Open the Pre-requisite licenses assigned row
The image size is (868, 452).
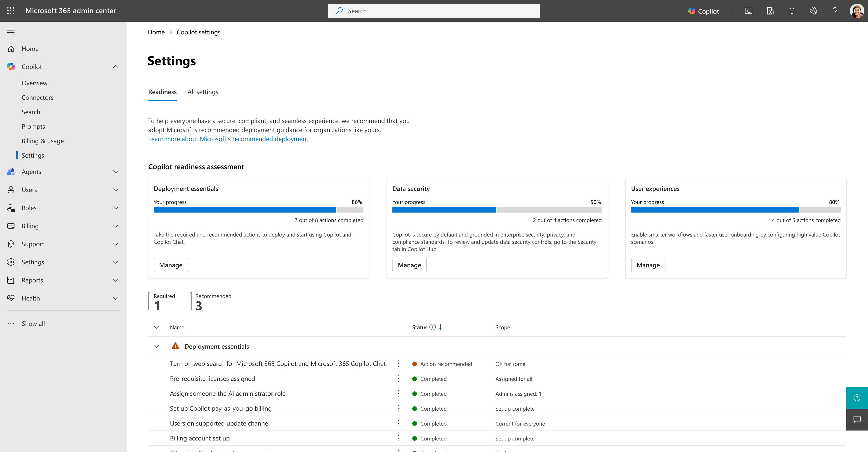tap(212, 379)
